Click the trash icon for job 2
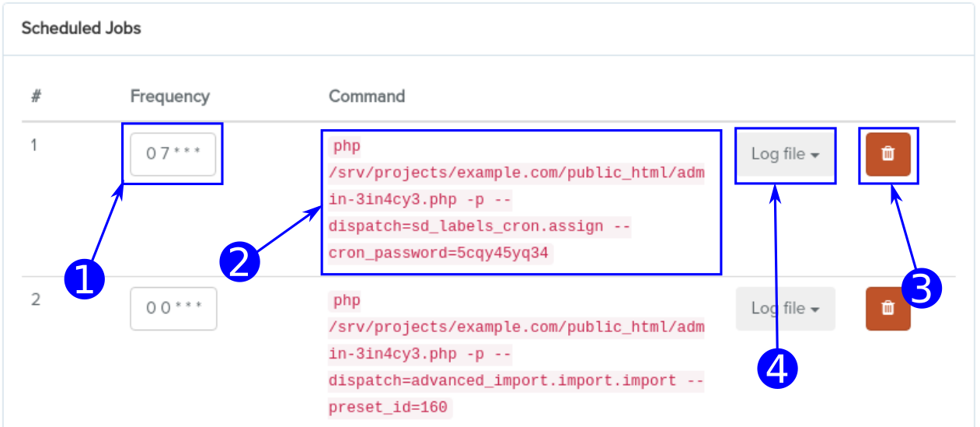980x427 pixels. tap(888, 309)
